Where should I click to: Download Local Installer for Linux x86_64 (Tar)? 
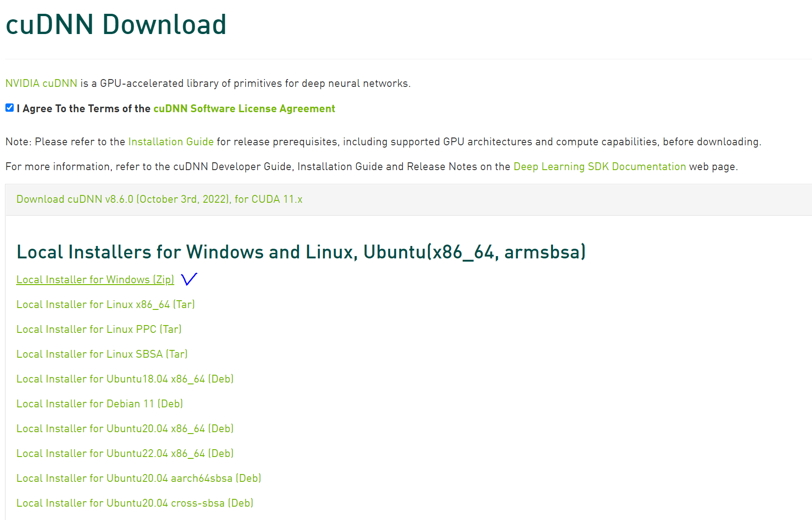pyautogui.click(x=106, y=304)
